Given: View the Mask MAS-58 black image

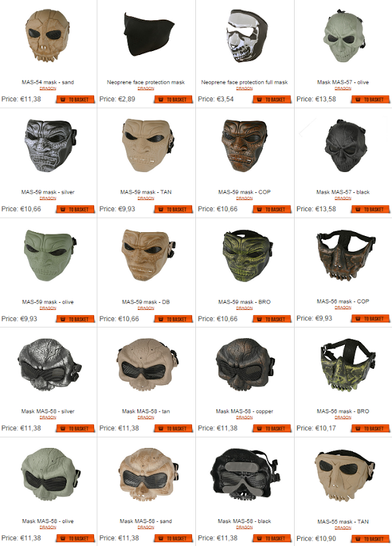Looking at the screenshot, I should pyautogui.click(x=244, y=474).
